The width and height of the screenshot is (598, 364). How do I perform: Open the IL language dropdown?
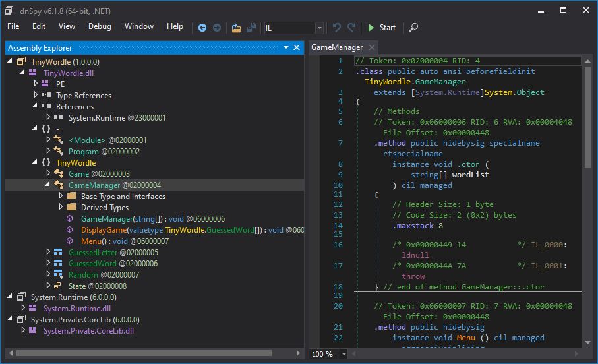point(319,28)
